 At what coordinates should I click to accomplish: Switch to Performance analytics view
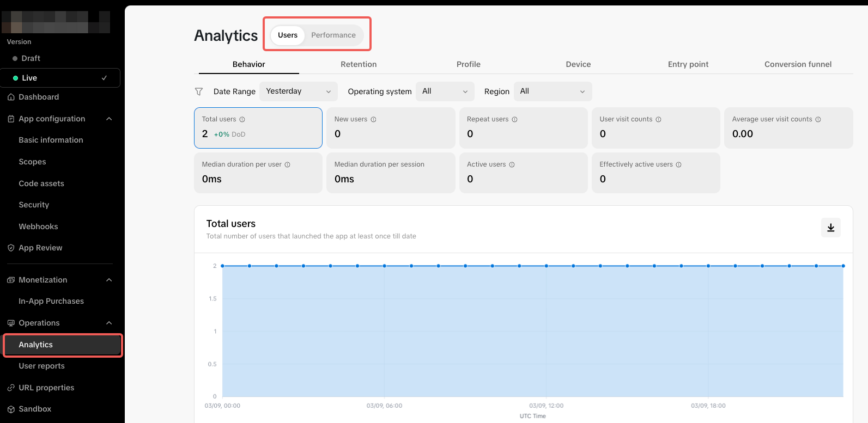click(333, 35)
